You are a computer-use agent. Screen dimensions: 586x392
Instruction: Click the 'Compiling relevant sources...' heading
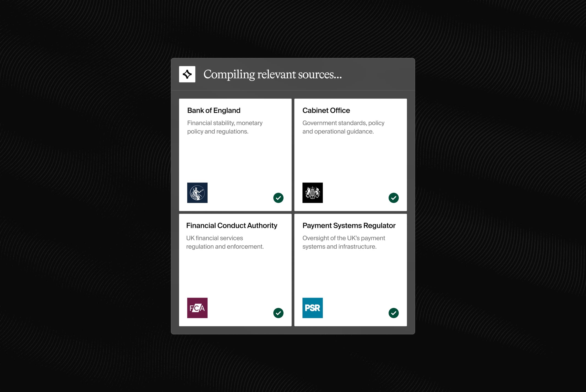[x=272, y=74]
